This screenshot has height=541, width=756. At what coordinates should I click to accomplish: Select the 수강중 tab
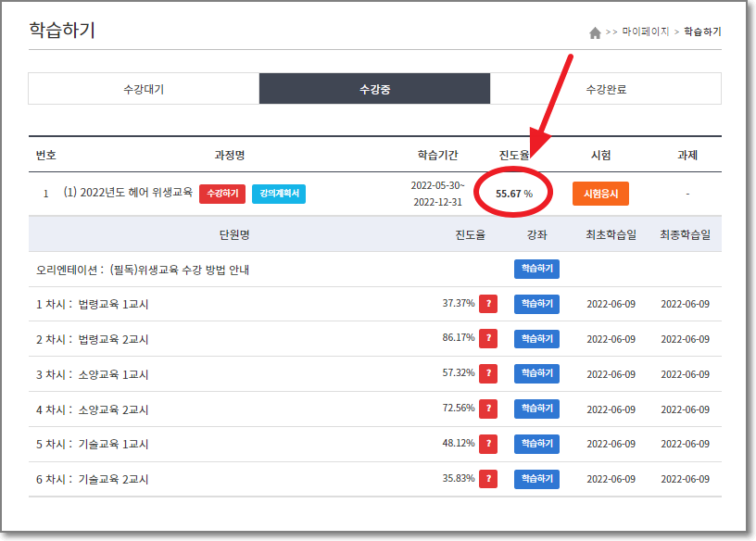[x=374, y=89]
